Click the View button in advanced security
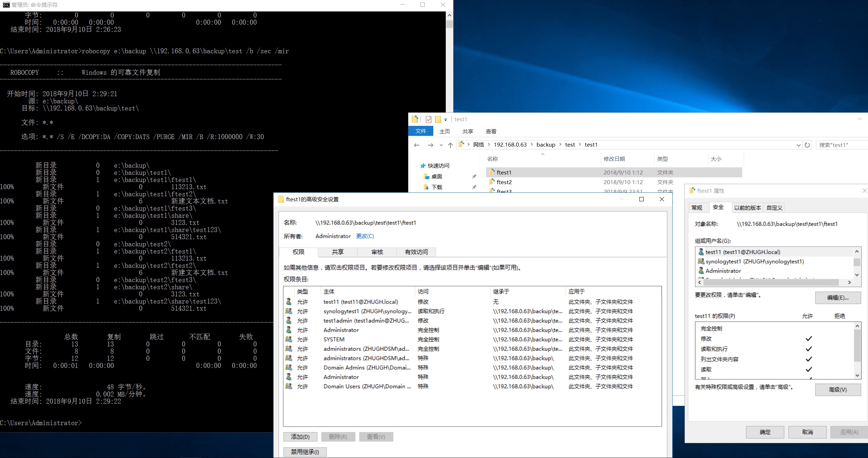Image resolution: width=868 pixels, height=458 pixels. [x=376, y=437]
